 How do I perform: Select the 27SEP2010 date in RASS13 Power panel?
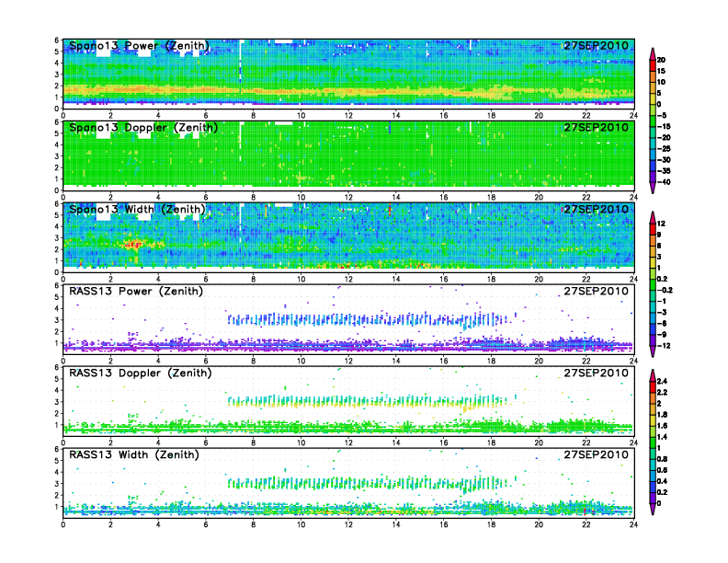[597, 291]
